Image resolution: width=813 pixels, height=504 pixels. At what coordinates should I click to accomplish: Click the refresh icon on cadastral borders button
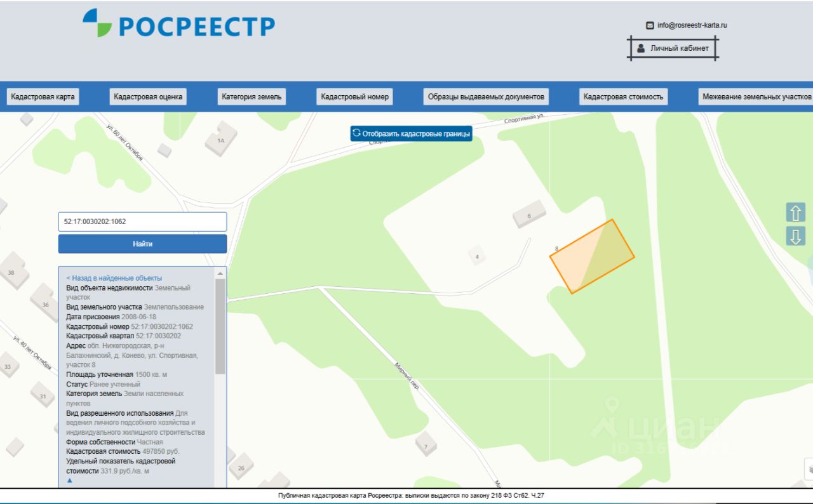pos(356,133)
